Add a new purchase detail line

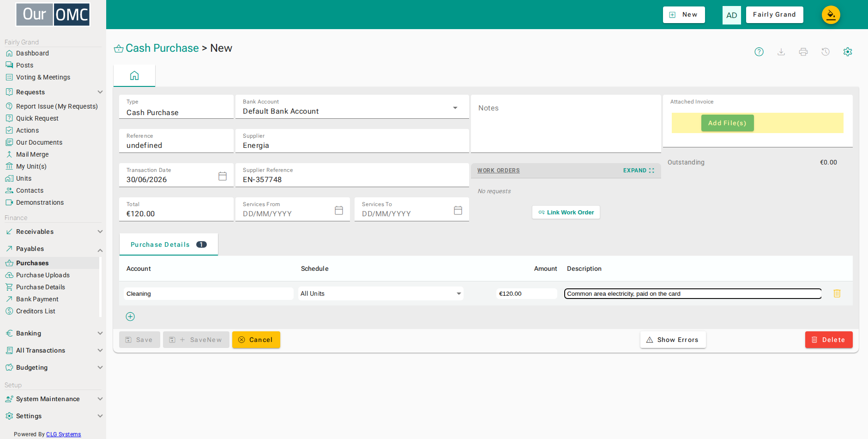(x=130, y=317)
